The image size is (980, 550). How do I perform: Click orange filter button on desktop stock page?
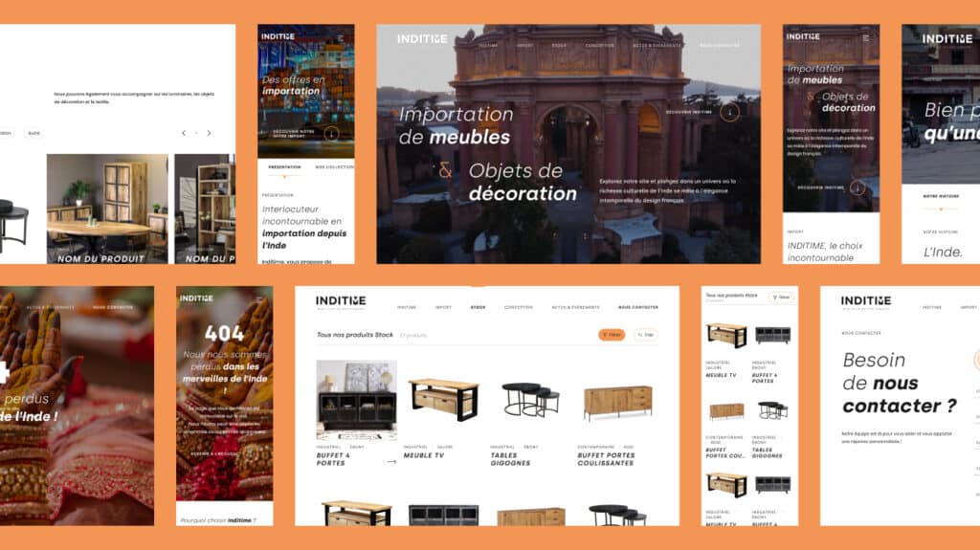[x=612, y=335]
